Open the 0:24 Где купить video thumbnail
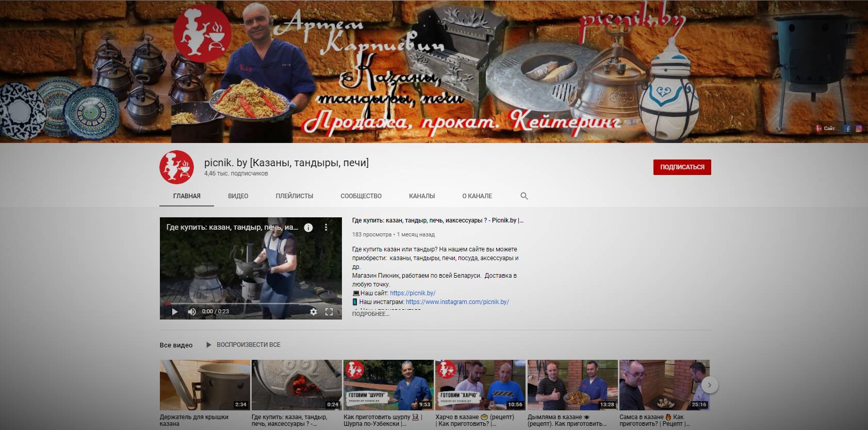This screenshot has height=430, width=868. 297,385
